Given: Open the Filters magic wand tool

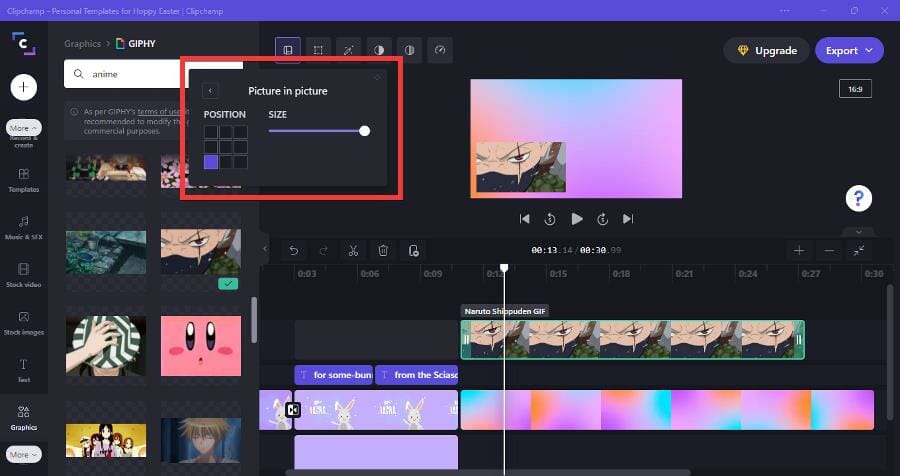Looking at the screenshot, I should click(348, 50).
